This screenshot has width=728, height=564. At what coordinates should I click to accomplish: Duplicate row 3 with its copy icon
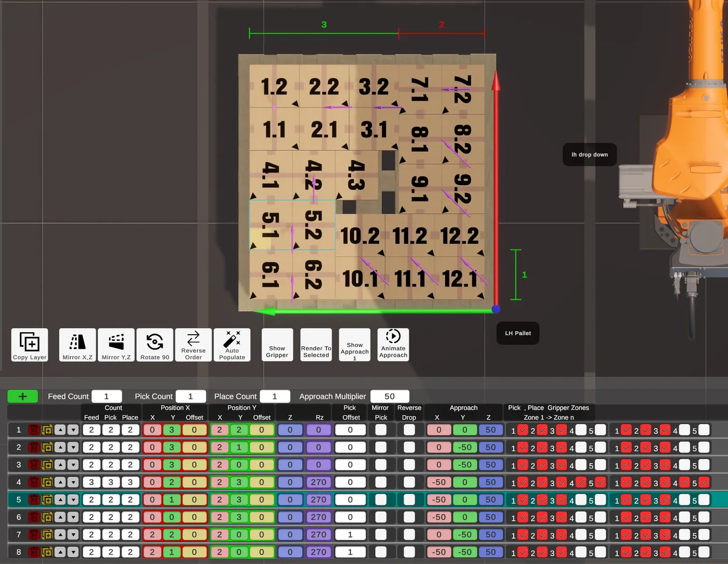47,465
